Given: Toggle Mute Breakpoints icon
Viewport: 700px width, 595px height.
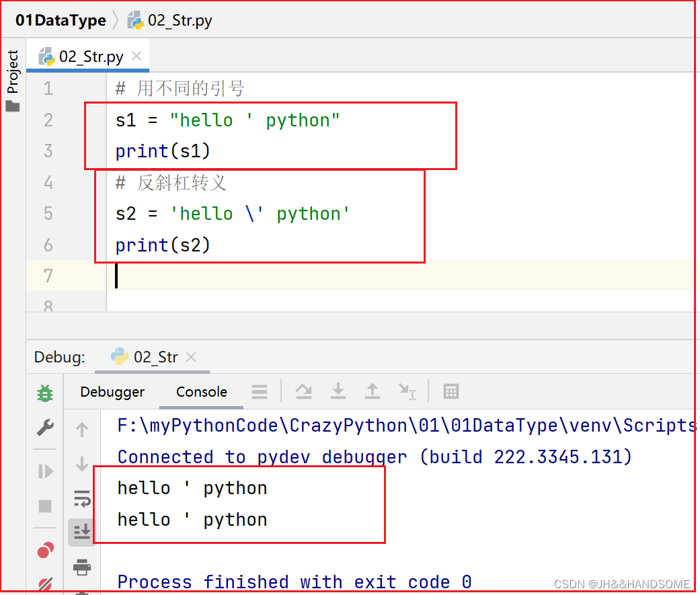Looking at the screenshot, I should click(45, 584).
